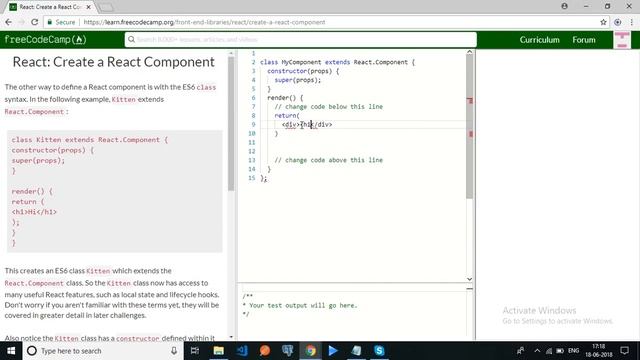The height and width of the screenshot is (360, 640).
Task: Click the freeCodeCamp logo
Action: 45,40
